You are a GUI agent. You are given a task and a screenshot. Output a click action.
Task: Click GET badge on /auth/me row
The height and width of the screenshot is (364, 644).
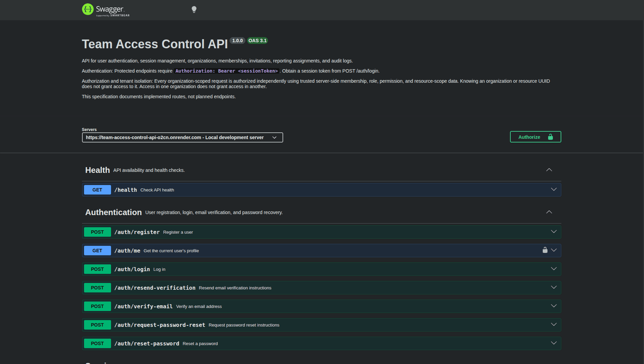[x=97, y=251]
